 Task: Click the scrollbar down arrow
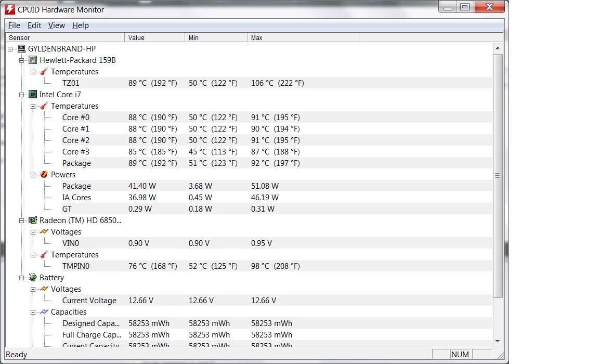498,341
